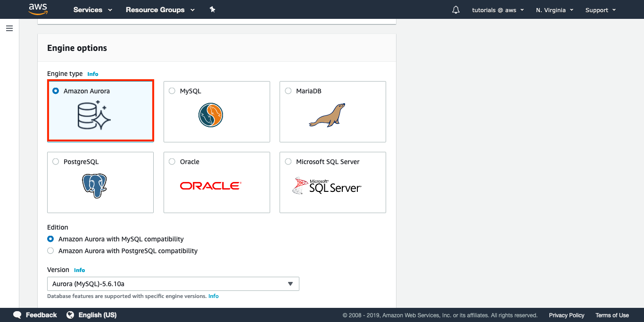This screenshot has width=644, height=322.
Task: Choose Aurora with PostgreSQL compatibility edition
Action: pos(50,251)
